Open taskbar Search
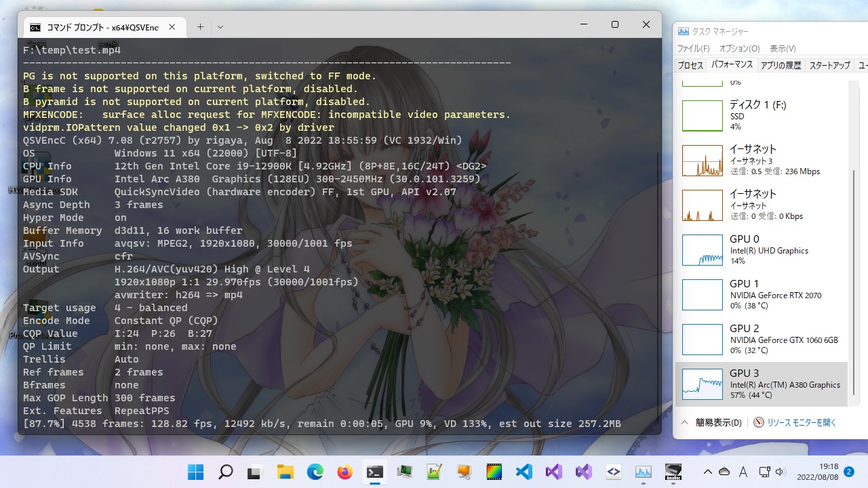The height and width of the screenshot is (488, 868). (x=226, y=472)
